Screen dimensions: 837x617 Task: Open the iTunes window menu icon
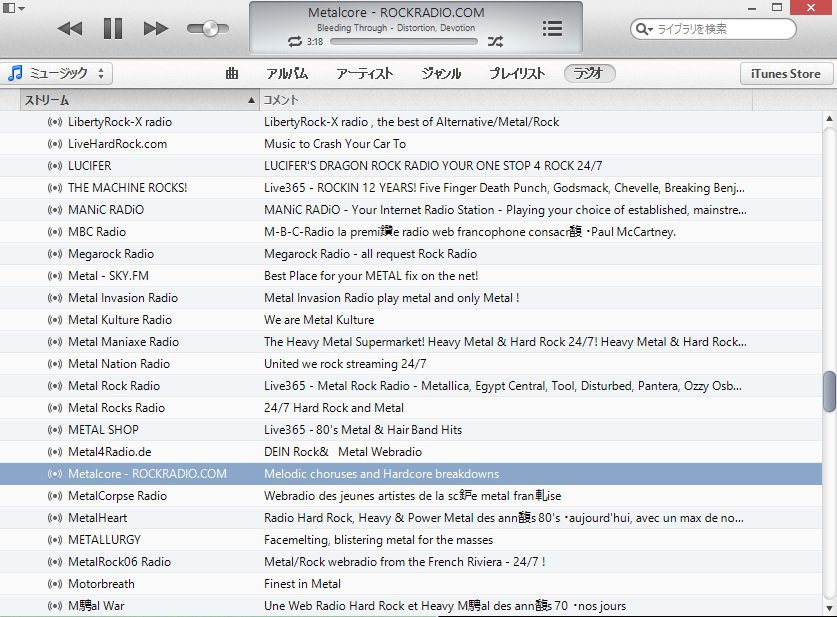pyautogui.click(x=13, y=9)
